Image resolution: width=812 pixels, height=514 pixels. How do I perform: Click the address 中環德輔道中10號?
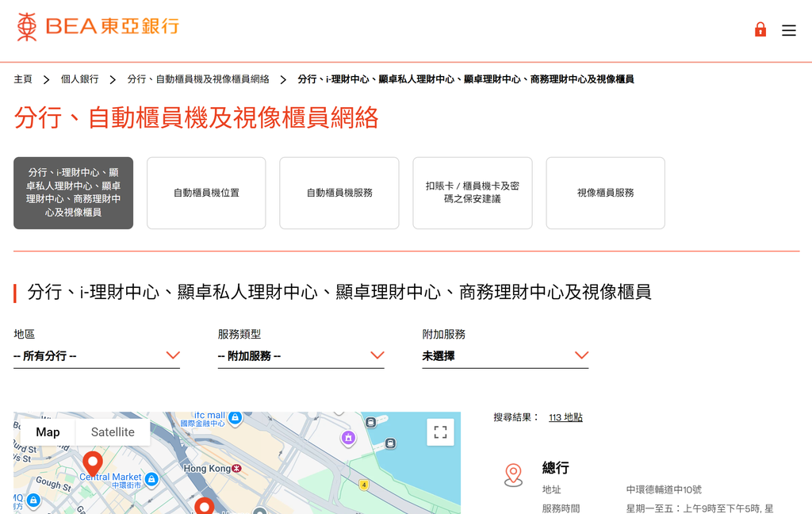[x=664, y=489]
